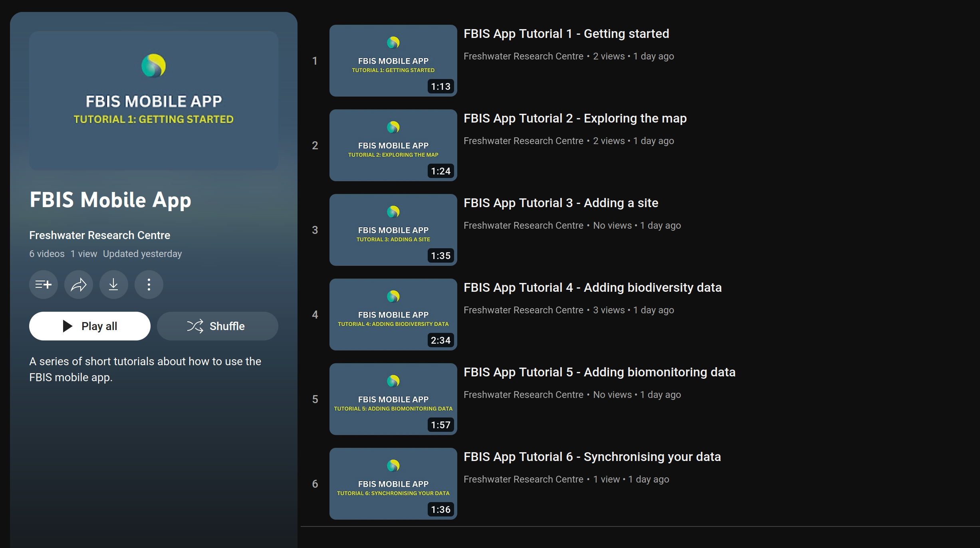Viewport: 980px width, 548px height.
Task: Open the three-dot more actions menu
Action: click(x=149, y=285)
